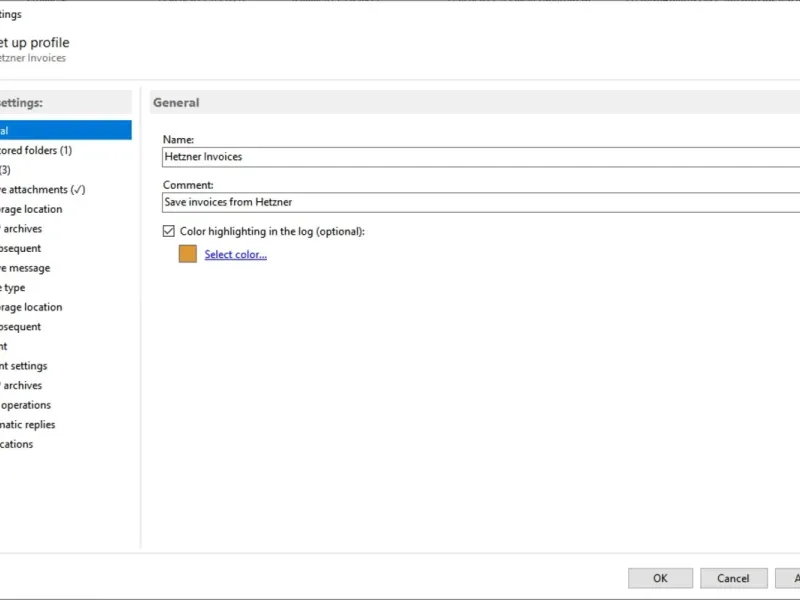Click the orange color swatch
Image resolution: width=800 pixels, height=600 pixels.
pyautogui.click(x=188, y=254)
